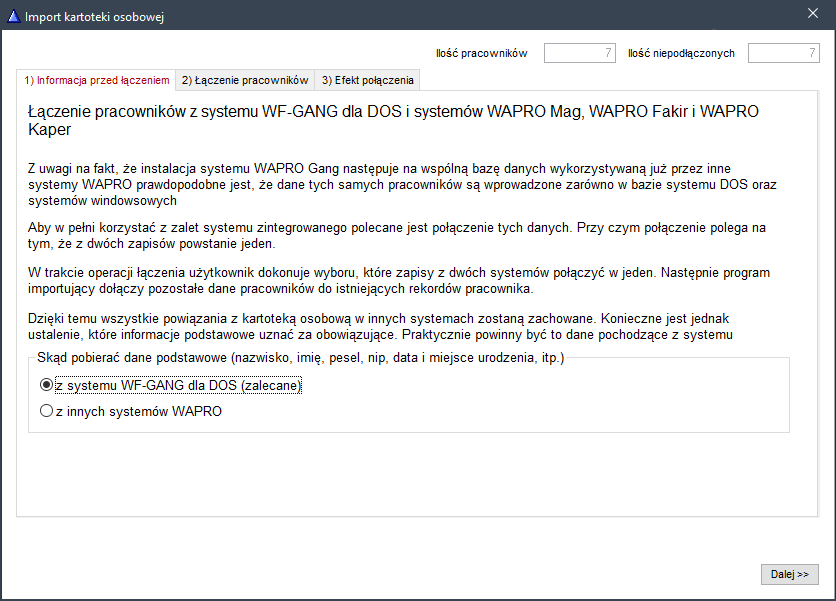Click the heading 'Łączenie pracowników z systemu WF-GANG'
Viewport: 836px width, 601px height.
coord(393,120)
